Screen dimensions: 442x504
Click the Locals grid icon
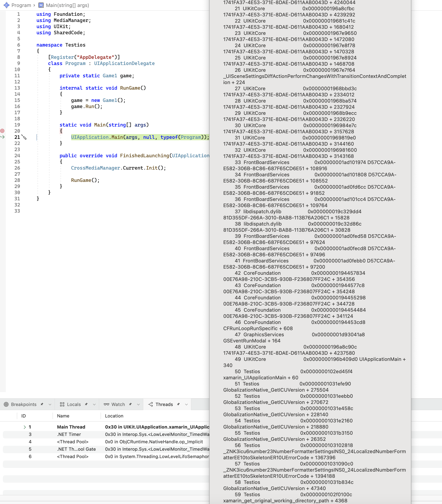62,404
